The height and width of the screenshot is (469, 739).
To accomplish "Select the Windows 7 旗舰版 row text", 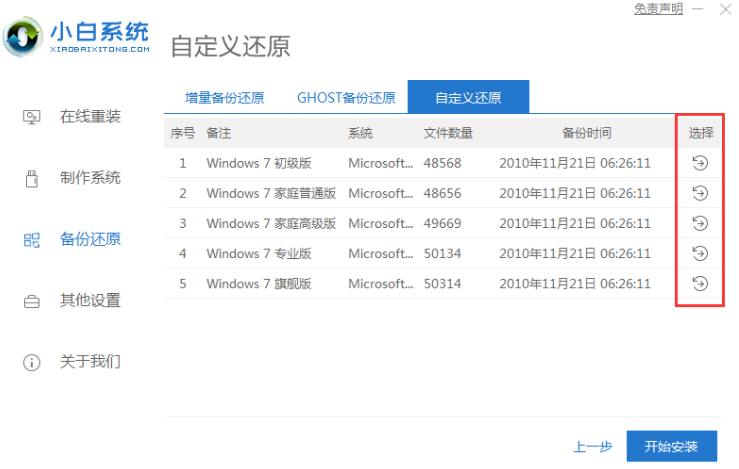I will click(259, 284).
